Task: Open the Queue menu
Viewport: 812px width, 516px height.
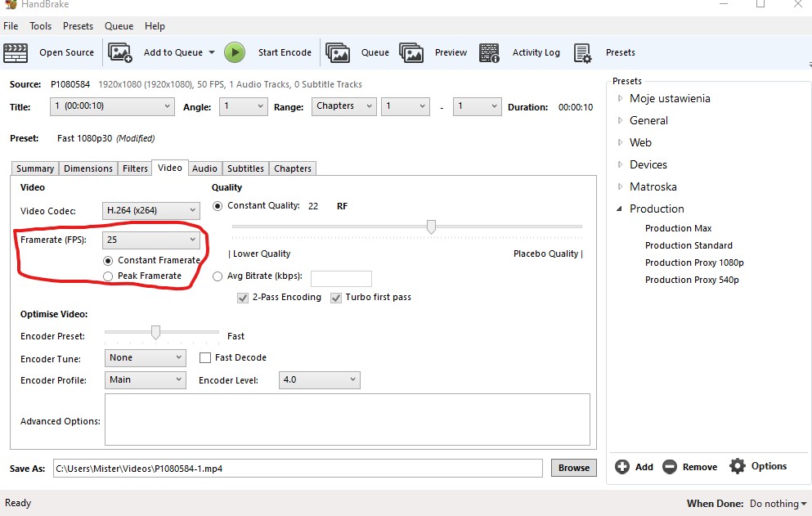Action: click(119, 26)
